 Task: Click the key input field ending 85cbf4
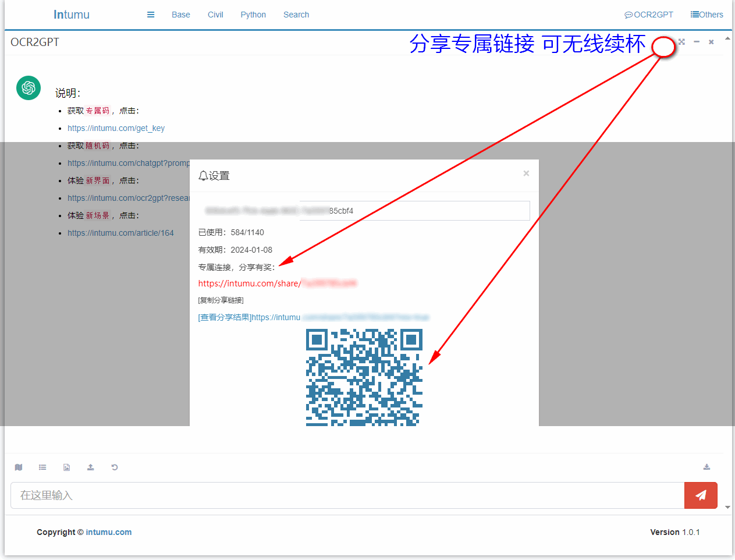point(364,211)
